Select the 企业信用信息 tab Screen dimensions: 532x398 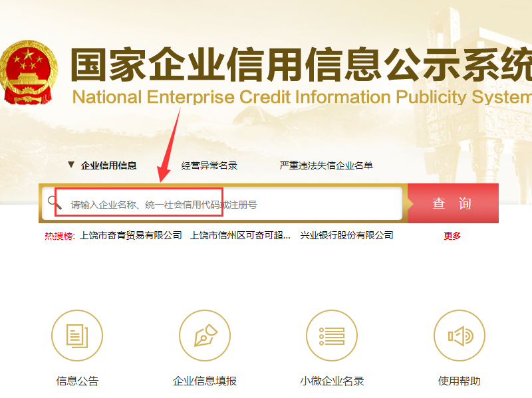[108, 165]
